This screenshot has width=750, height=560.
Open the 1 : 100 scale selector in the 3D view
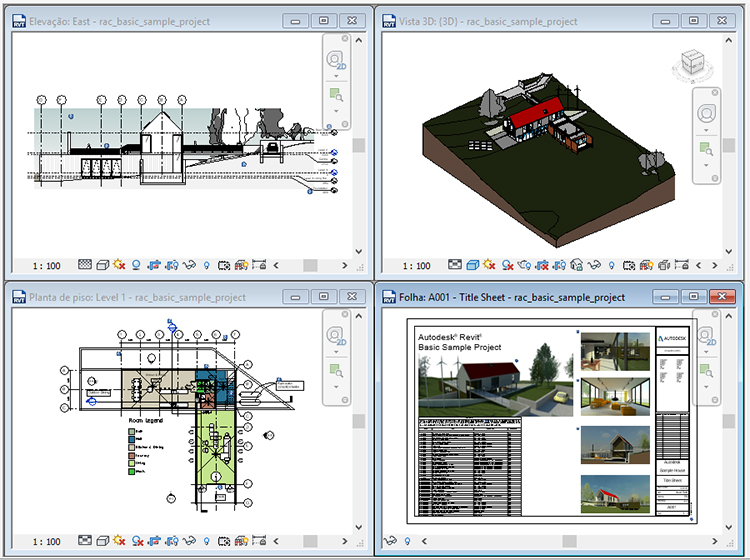[x=417, y=266]
